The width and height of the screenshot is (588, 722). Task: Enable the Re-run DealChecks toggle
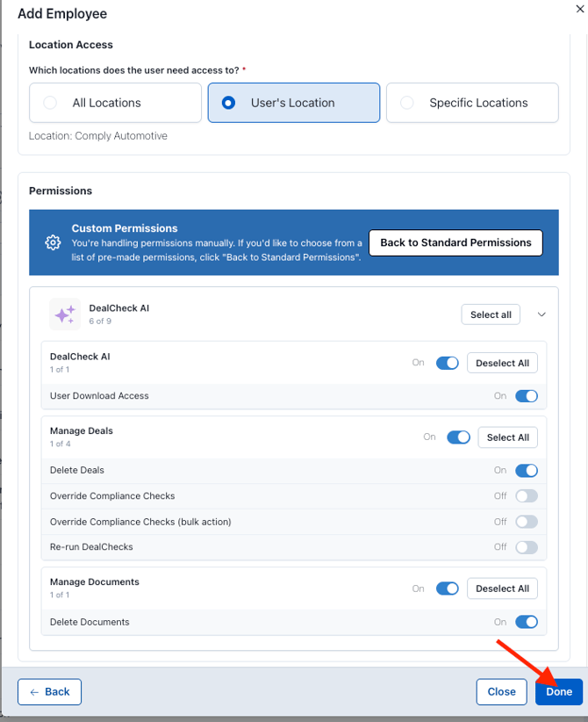(x=527, y=547)
